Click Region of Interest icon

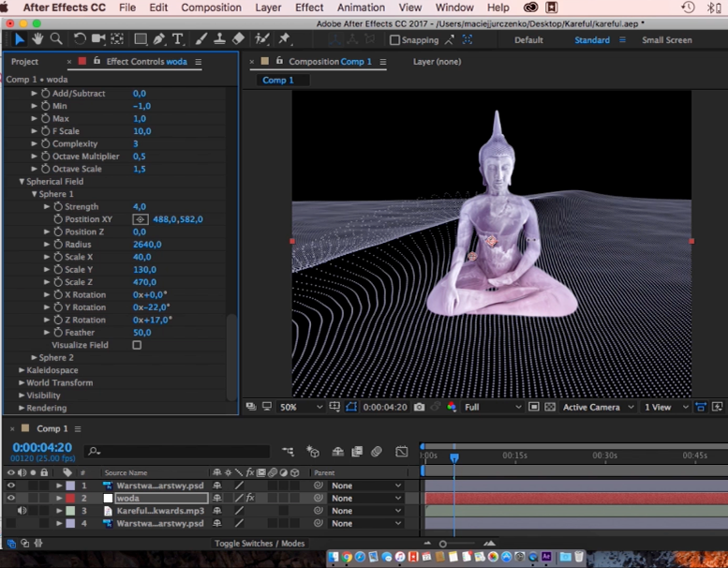(x=534, y=408)
